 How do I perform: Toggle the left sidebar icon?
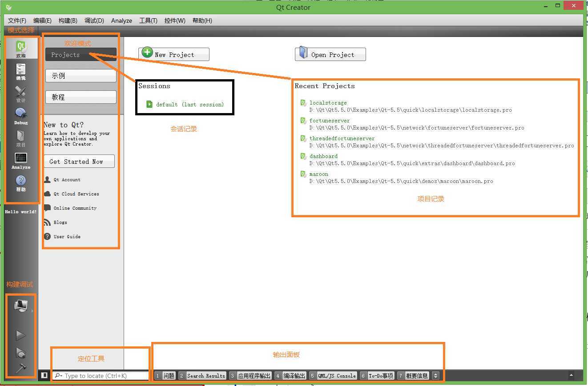44,375
